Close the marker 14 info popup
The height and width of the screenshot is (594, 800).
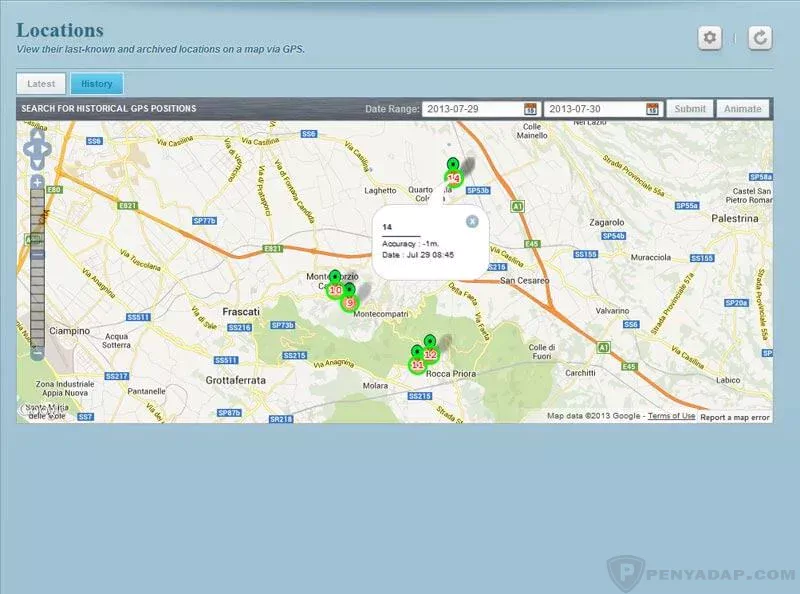tap(472, 221)
